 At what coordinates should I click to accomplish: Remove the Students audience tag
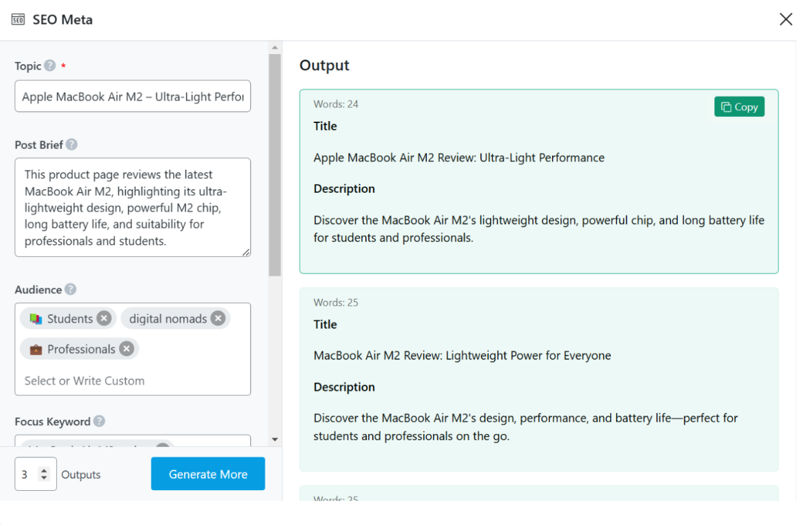click(104, 319)
